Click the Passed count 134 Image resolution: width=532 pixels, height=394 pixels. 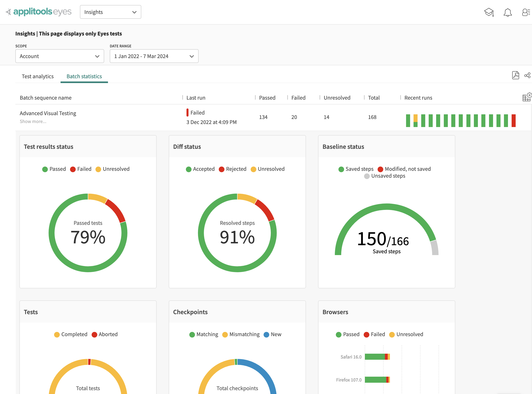(263, 117)
